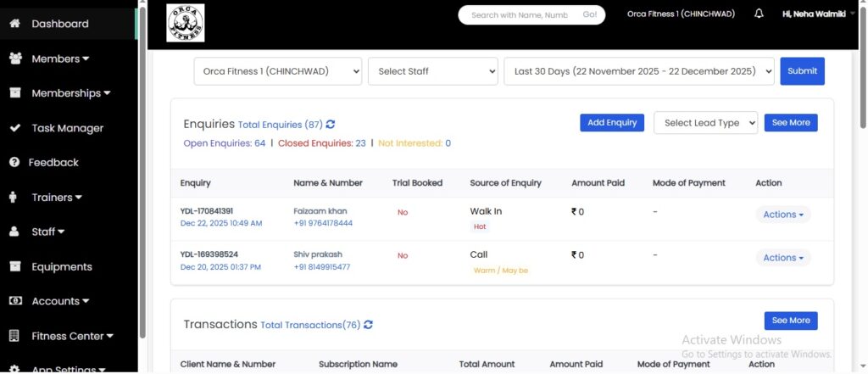The height and width of the screenshot is (374, 868).
Task: Click the App Settings gear icon
Action: [15, 369]
